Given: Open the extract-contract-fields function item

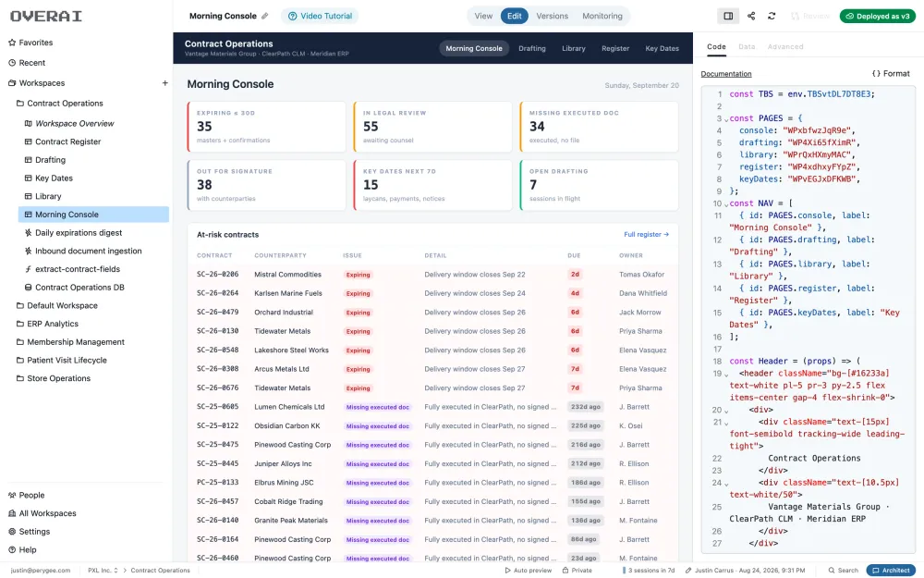Looking at the screenshot, I should (x=78, y=269).
